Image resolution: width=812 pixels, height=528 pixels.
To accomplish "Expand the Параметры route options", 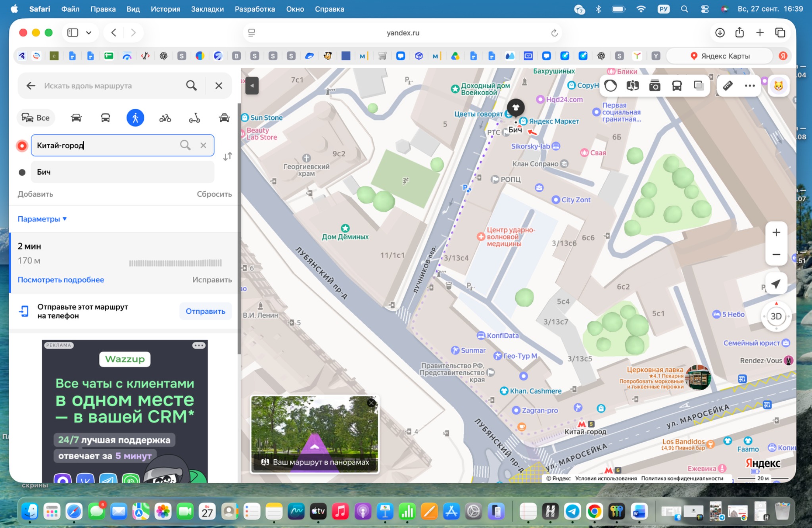I will pyautogui.click(x=42, y=219).
